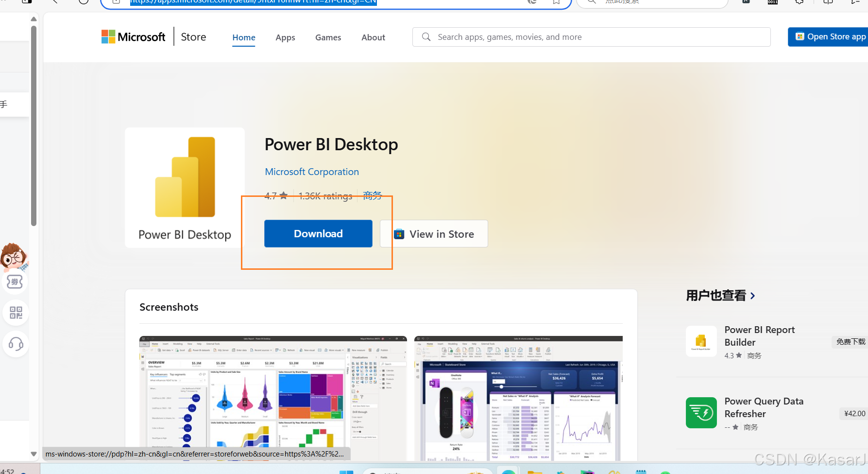Open the Apps tab

coord(285,37)
